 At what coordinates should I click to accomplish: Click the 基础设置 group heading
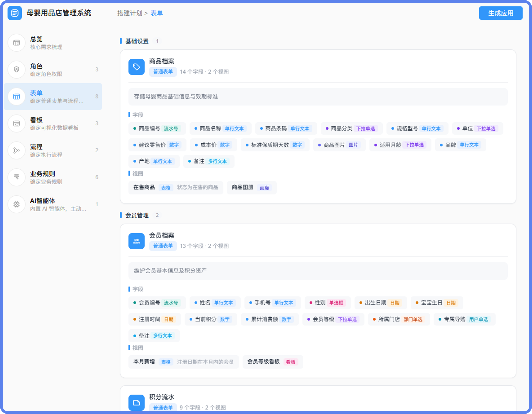137,41
